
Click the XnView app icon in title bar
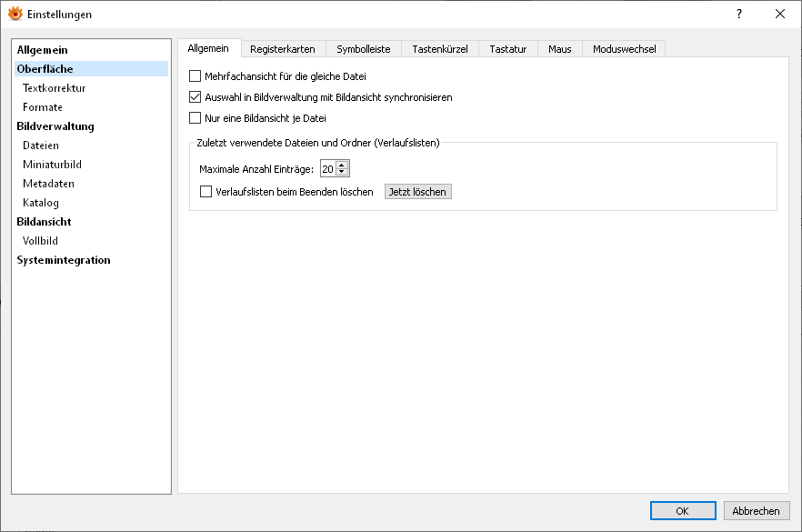(15, 14)
